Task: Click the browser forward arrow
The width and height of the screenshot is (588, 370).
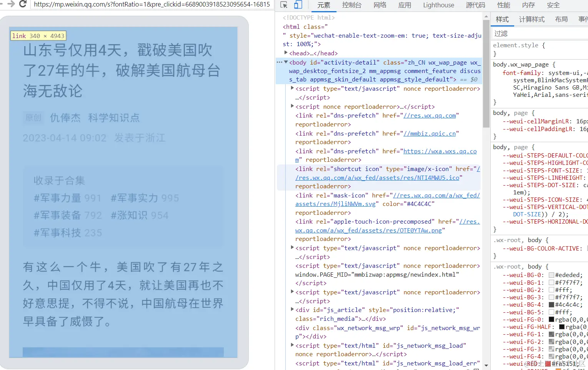Action: [11, 4]
